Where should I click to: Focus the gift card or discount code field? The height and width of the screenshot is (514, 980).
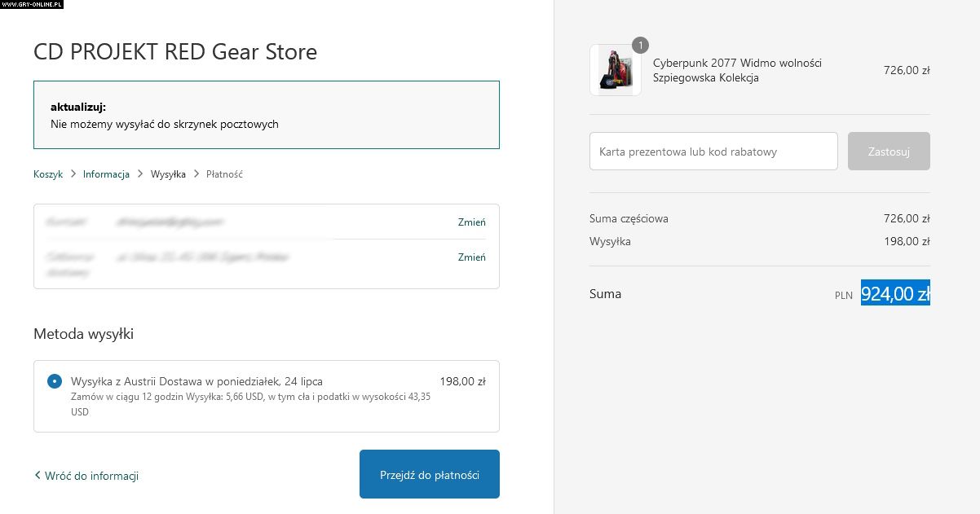[x=713, y=152]
